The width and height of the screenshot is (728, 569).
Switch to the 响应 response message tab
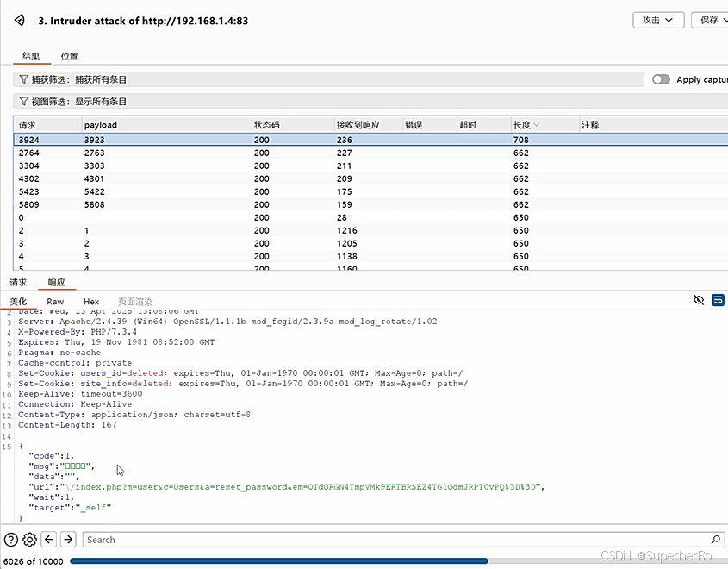click(56, 282)
